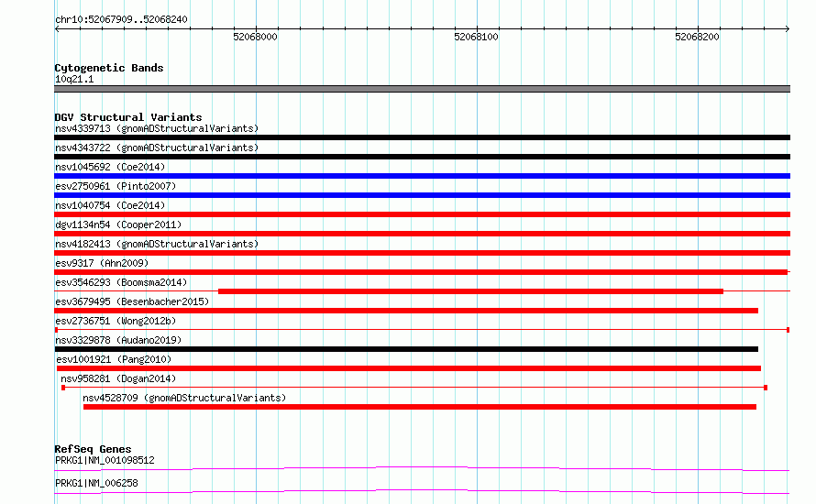This screenshot has height=504, width=816.
Task: Click the magenta line of PRKG1|NM_001098512
Action: [422, 469]
